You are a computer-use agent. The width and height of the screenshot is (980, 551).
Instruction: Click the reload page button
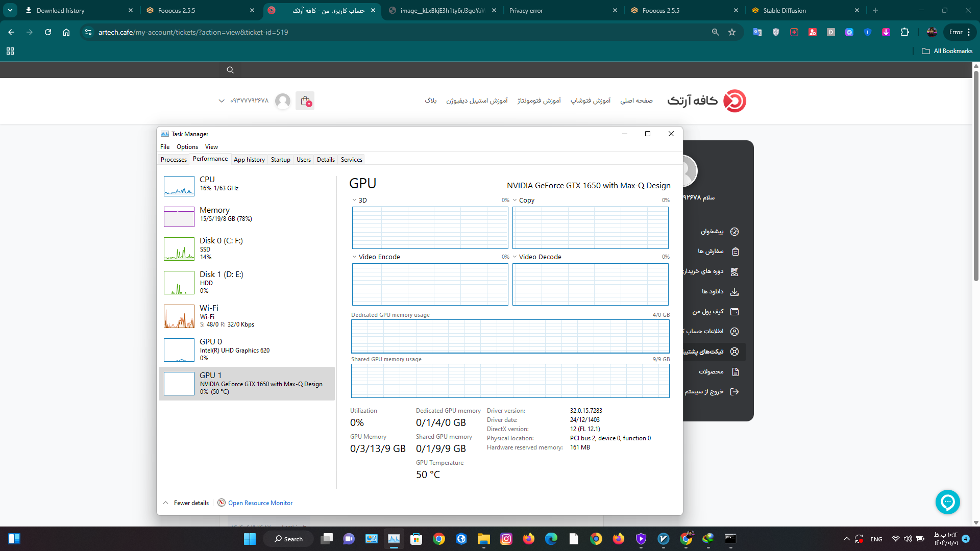coord(48,32)
